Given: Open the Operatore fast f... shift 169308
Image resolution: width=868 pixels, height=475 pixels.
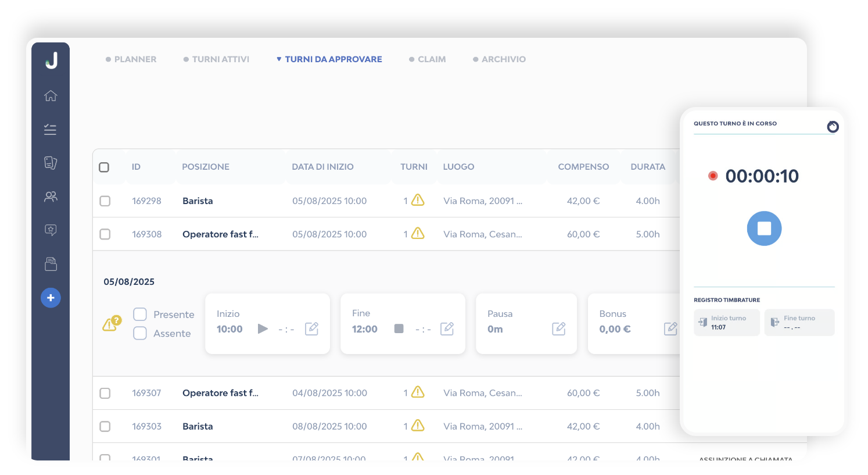Looking at the screenshot, I should pos(220,234).
